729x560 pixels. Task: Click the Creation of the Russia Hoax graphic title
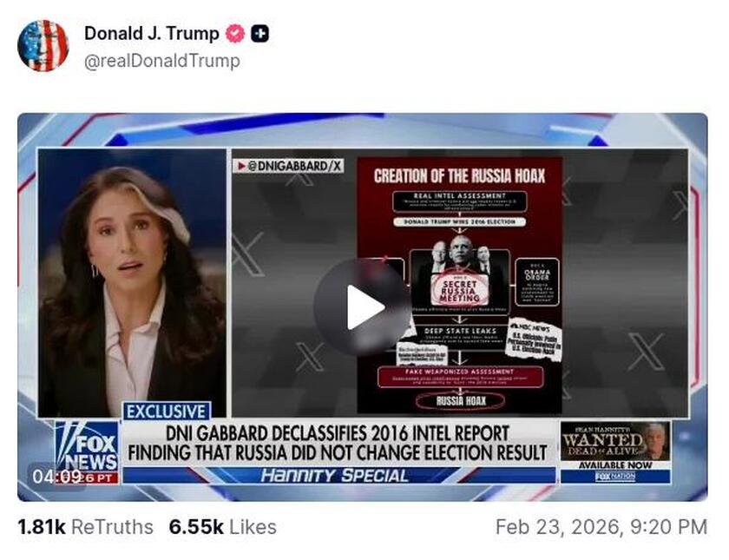pyautogui.click(x=459, y=175)
